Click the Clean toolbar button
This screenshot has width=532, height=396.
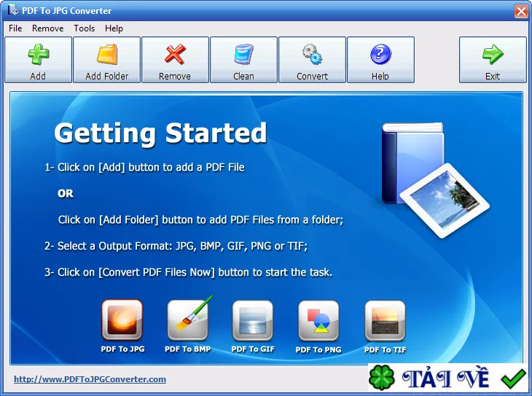(243, 60)
